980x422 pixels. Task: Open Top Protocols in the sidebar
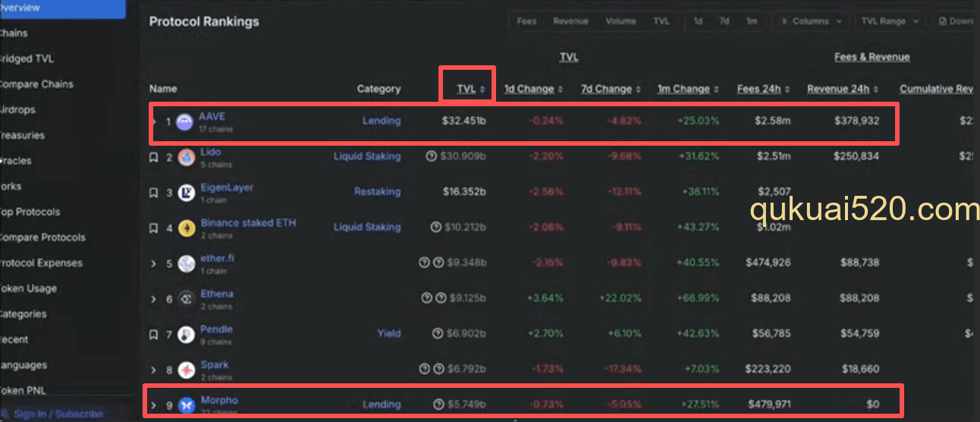pyautogui.click(x=30, y=212)
